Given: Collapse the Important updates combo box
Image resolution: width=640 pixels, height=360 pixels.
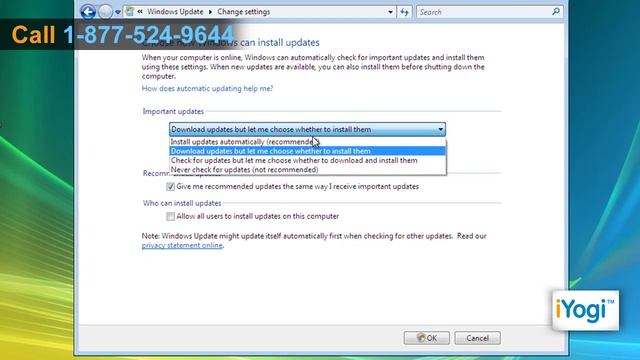Looking at the screenshot, I should coord(307,129).
